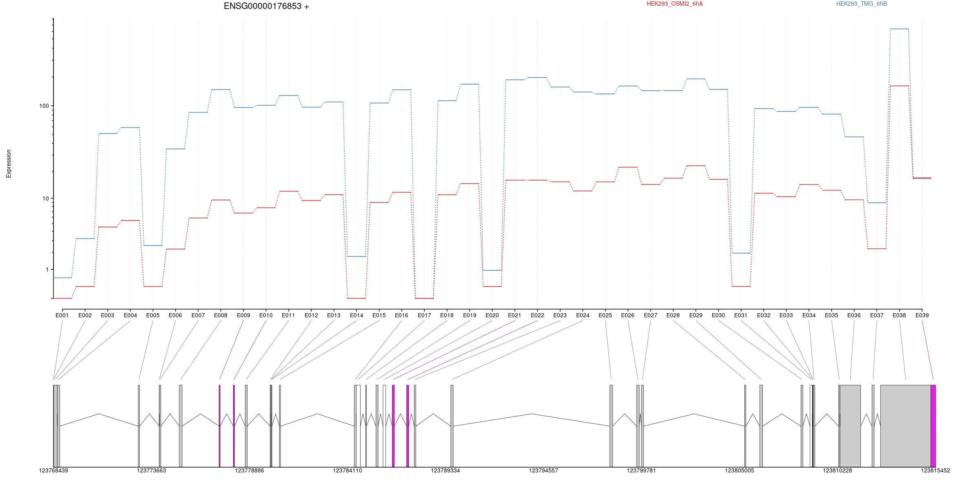980x490 pixels.
Task: Click genomic coordinate 123794557
Action: pos(543,470)
